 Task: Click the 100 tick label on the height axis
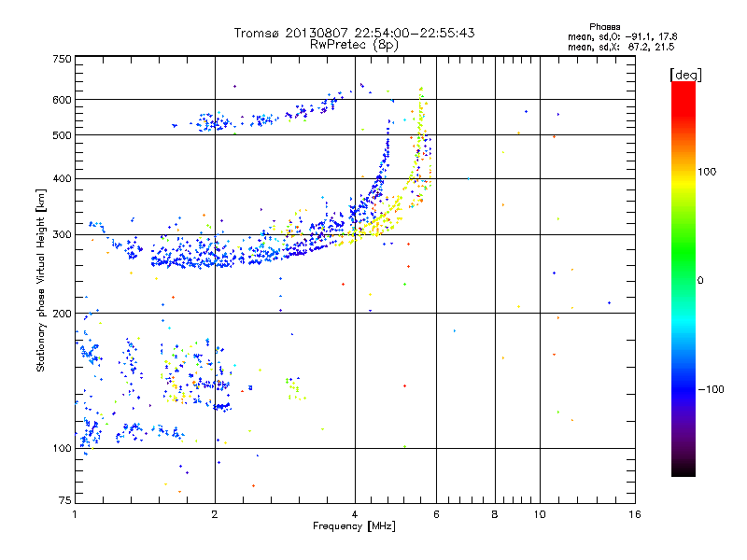click(62, 448)
